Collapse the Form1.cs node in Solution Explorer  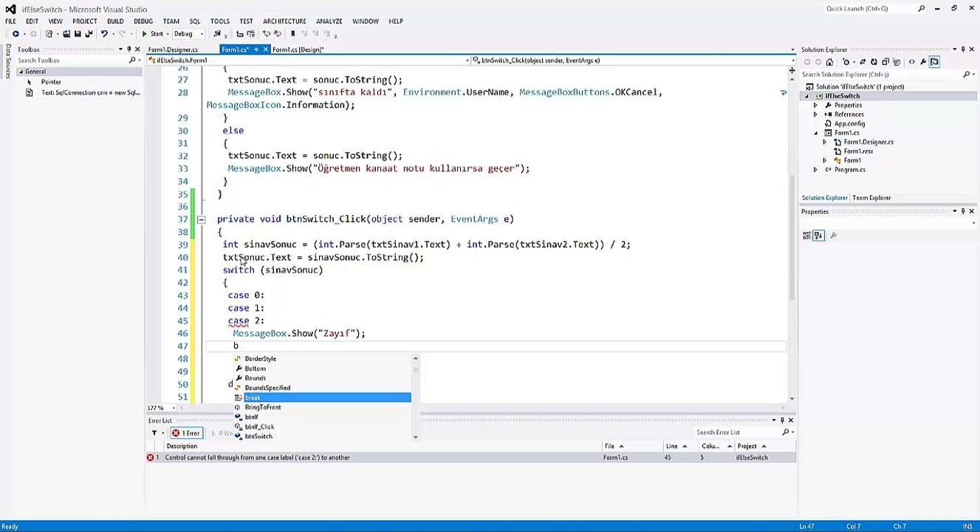(815, 133)
